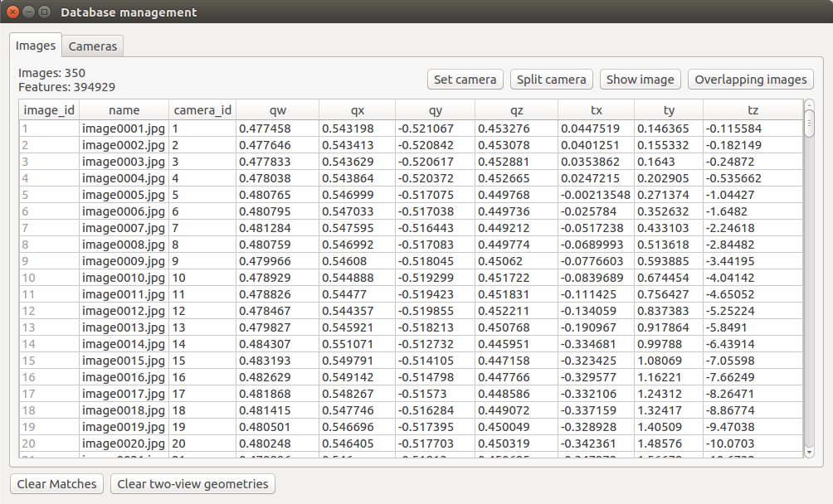
Task: Click image_id cell 10
Action: pos(49,278)
